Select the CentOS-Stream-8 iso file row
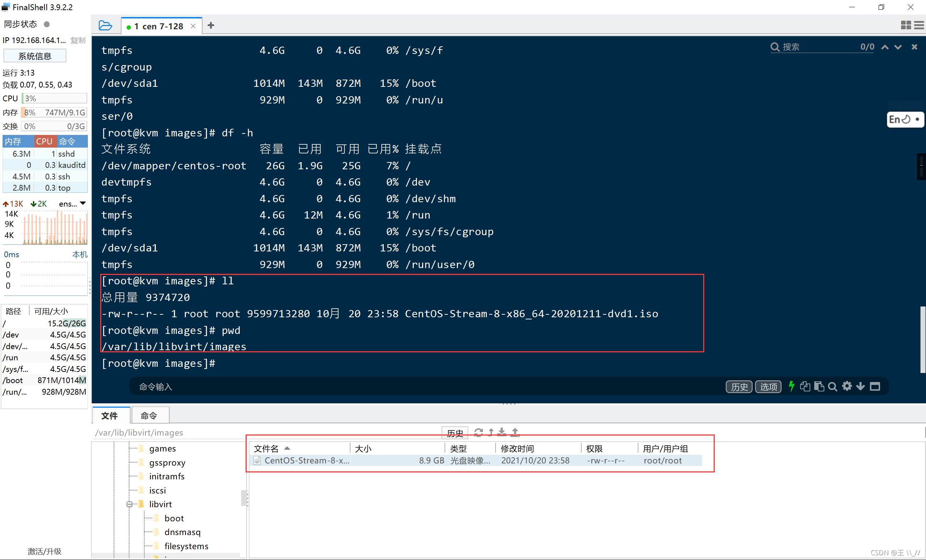The image size is (926, 560). click(x=476, y=461)
